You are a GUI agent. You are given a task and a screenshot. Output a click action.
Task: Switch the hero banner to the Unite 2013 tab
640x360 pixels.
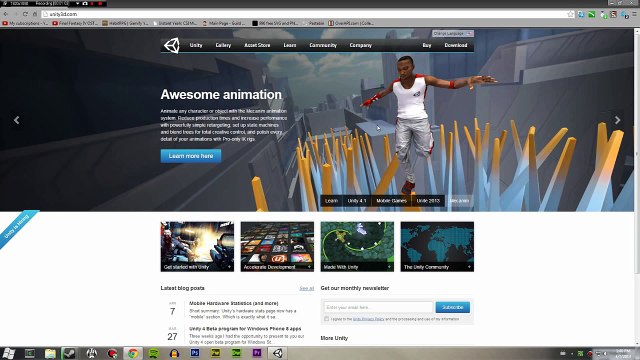tap(428, 201)
